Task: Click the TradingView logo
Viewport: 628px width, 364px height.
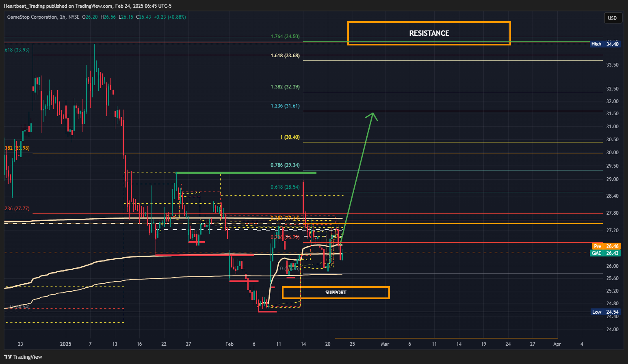Action: [23, 357]
